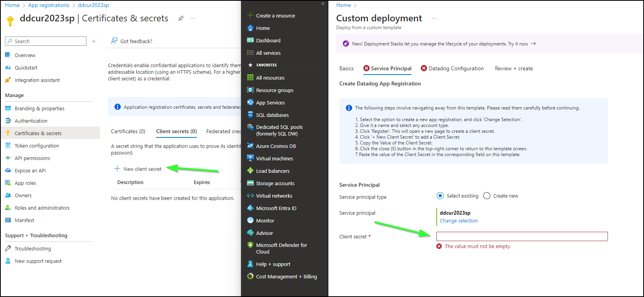Click the Change selection link
This screenshot has width=644, height=297.
click(x=459, y=221)
